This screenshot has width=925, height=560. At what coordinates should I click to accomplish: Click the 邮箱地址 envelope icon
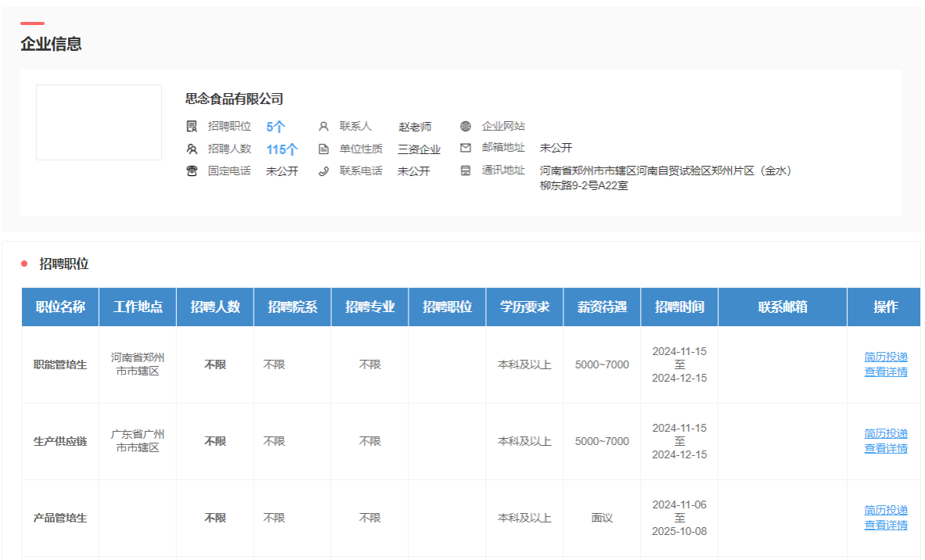(466, 148)
